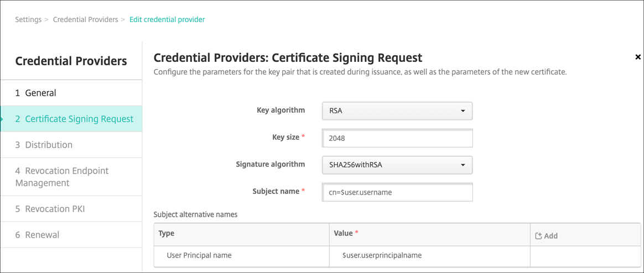Open the Key algorithm dropdown
Screen dimensions: 644x273
pos(397,111)
